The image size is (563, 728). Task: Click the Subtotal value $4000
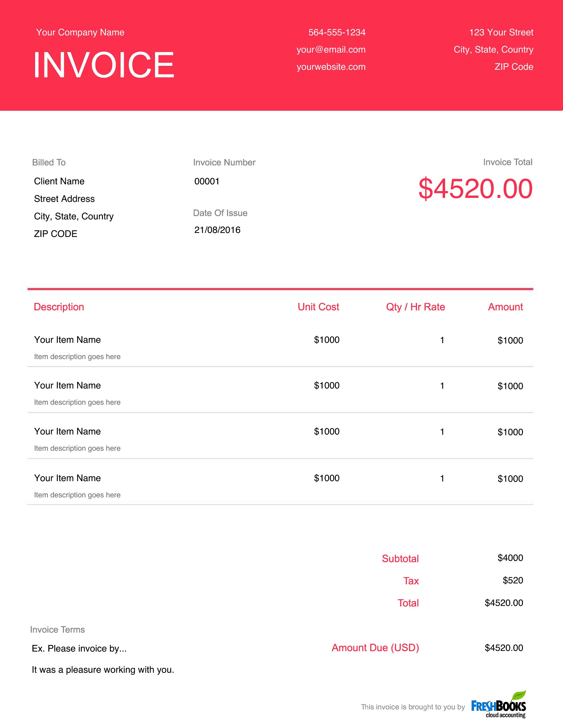510,558
